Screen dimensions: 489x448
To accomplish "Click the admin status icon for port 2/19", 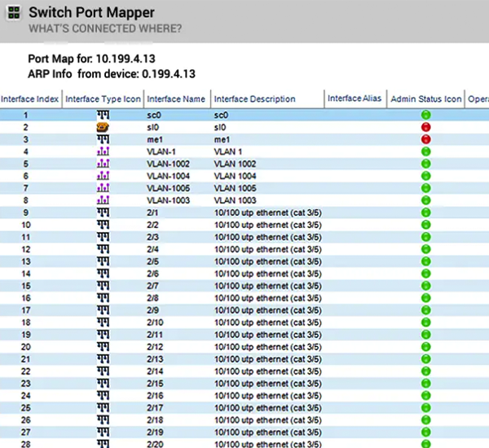I will [x=426, y=432].
